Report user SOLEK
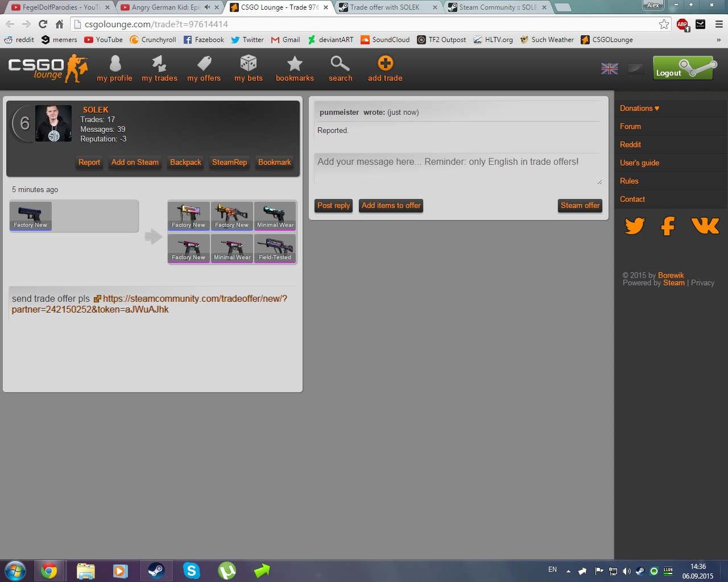The image size is (728, 582). [x=89, y=163]
